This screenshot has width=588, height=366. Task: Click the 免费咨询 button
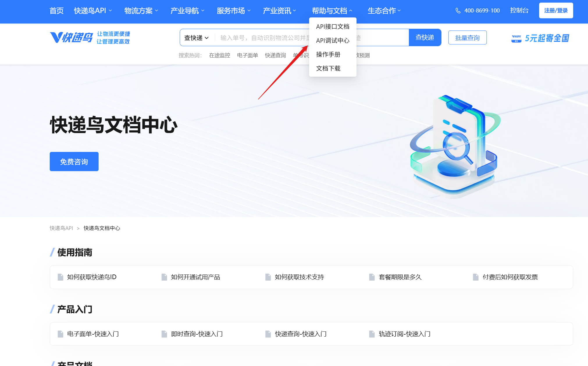[74, 162]
